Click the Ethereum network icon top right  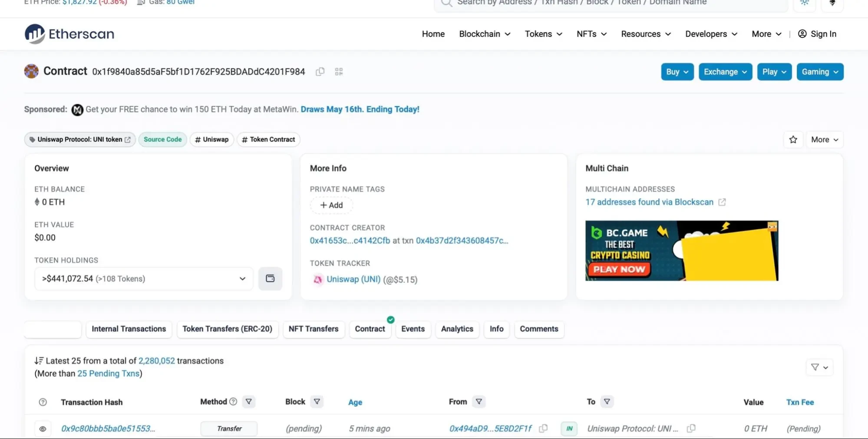click(x=832, y=3)
